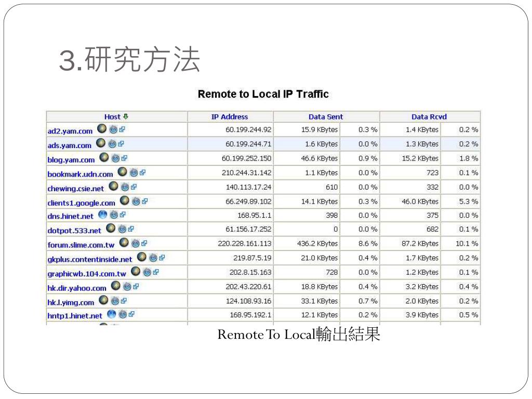
Task: Open the gkplus.contentinside.net host link
Action: click(x=89, y=260)
